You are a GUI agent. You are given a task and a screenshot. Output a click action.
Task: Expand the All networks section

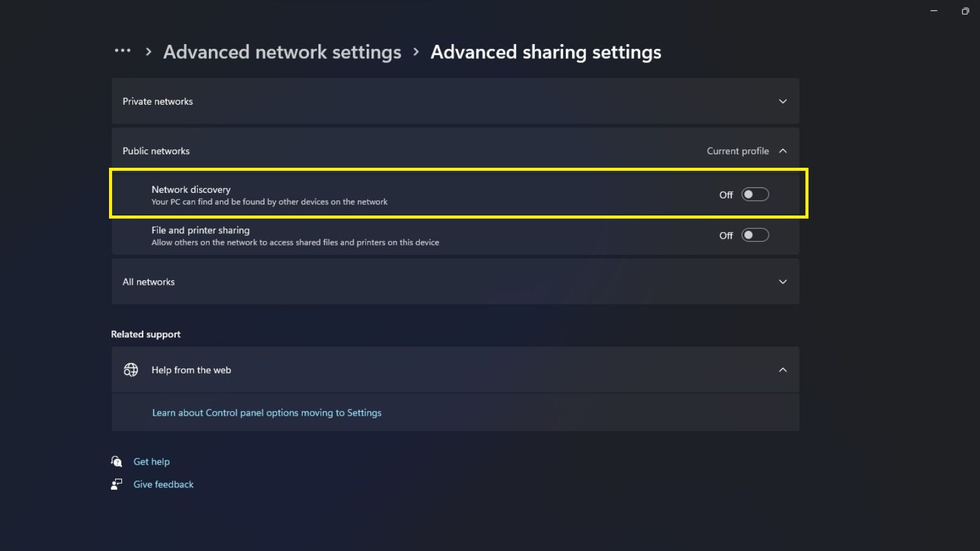pyautogui.click(x=782, y=282)
